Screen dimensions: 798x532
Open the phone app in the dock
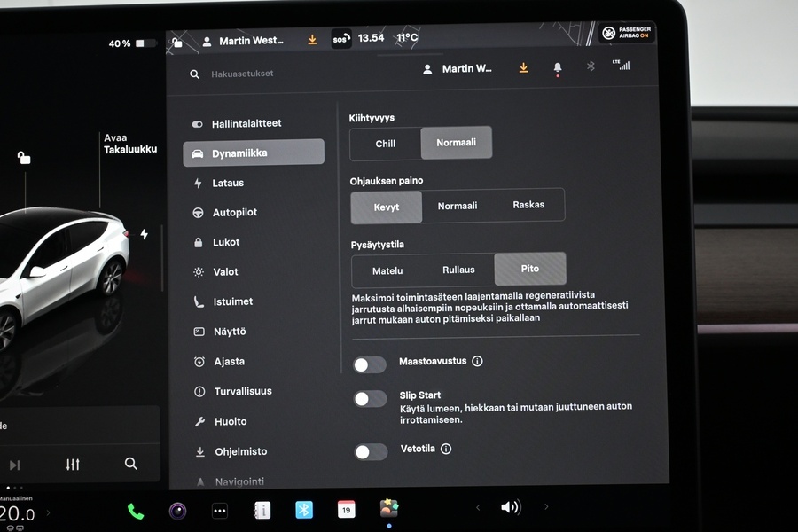136,510
